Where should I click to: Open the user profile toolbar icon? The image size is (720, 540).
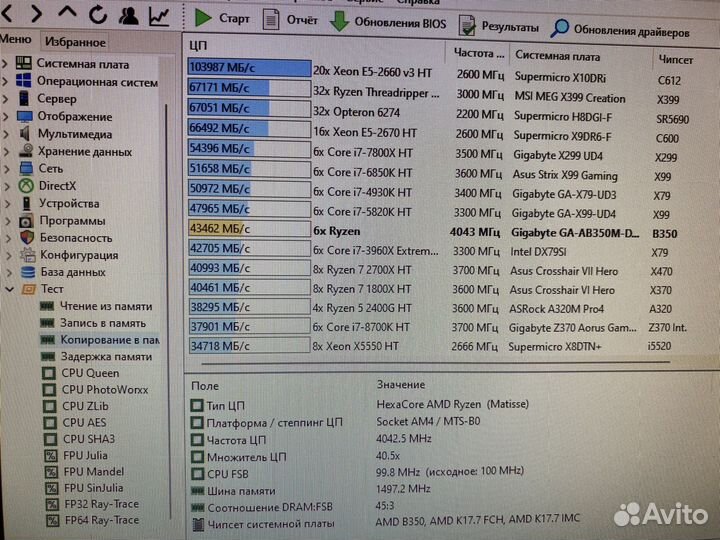click(x=128, y=16)
